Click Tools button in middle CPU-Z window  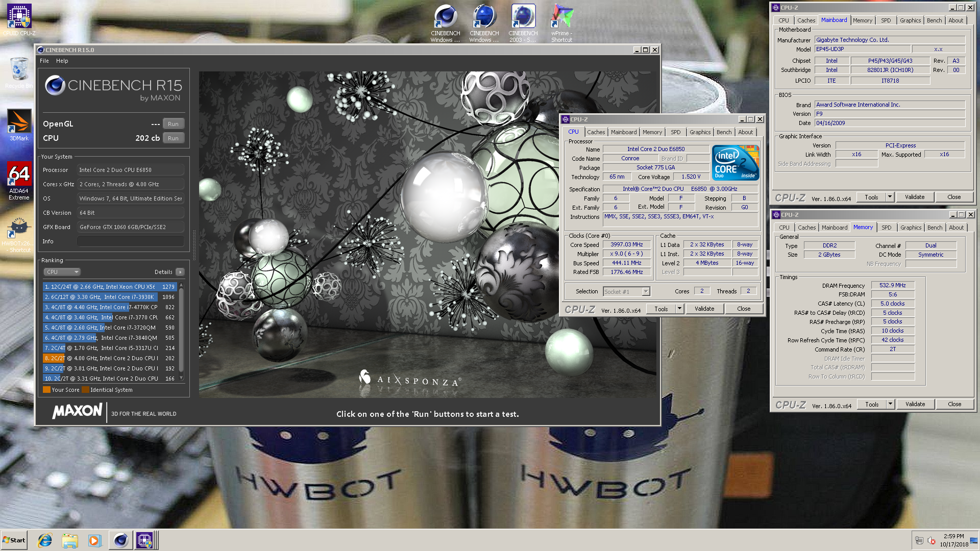tap(661, 309)
